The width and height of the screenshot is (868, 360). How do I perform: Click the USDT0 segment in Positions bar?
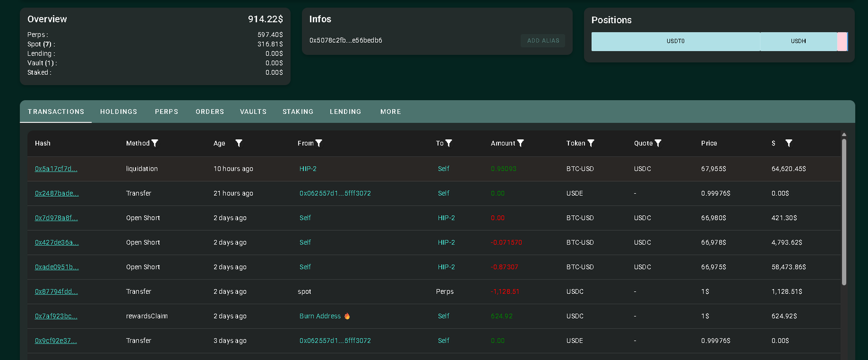coord(675,41)
